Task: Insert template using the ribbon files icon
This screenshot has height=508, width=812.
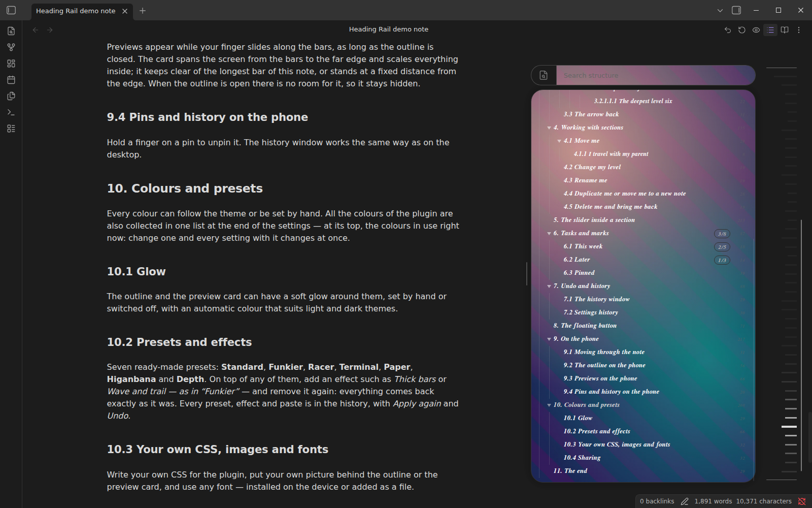Action: [x=11, y=96]
